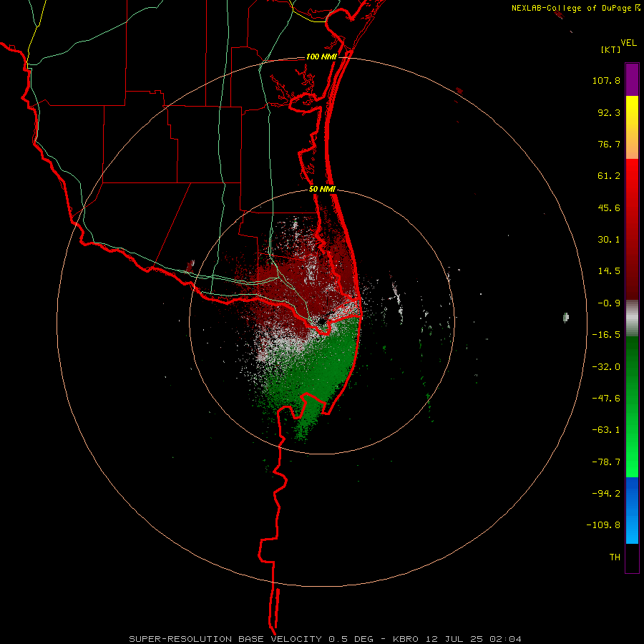The image size is (644, 644).
Task: Click the -16.5 scale value
Action: [606, 335]
